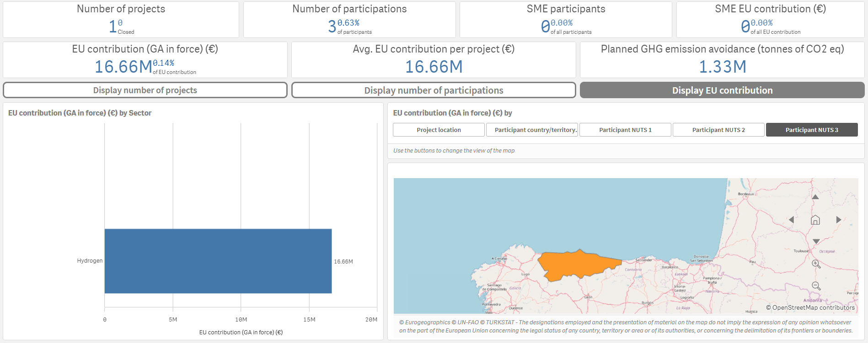
Task: Select Participant NUTS 3 map view
Action: click(812, 130)
